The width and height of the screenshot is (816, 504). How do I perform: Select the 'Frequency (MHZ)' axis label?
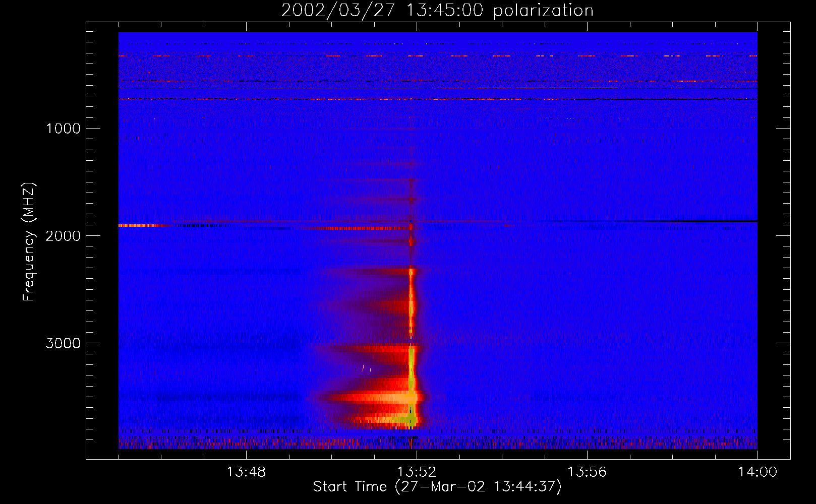coord(29,242)
